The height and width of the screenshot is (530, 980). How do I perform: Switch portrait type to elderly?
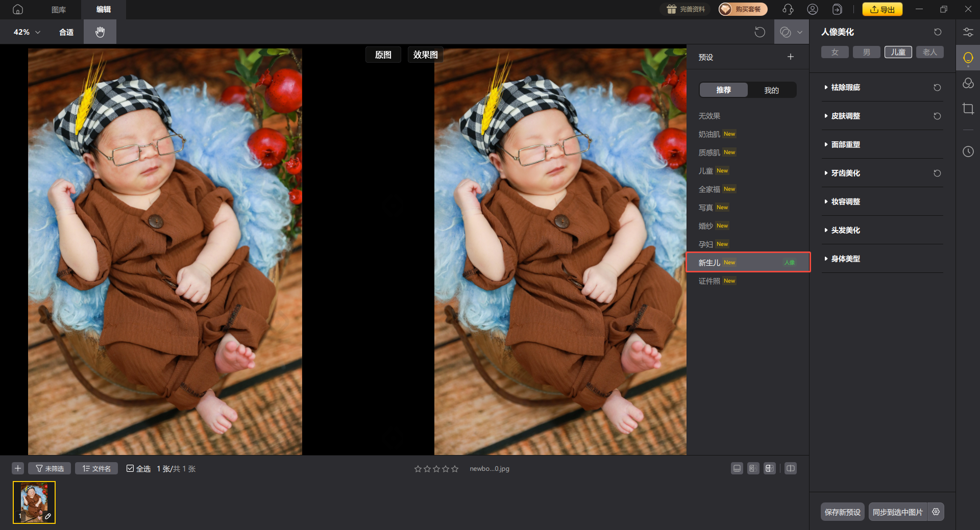pyautogui.click(x=929, y=52)
